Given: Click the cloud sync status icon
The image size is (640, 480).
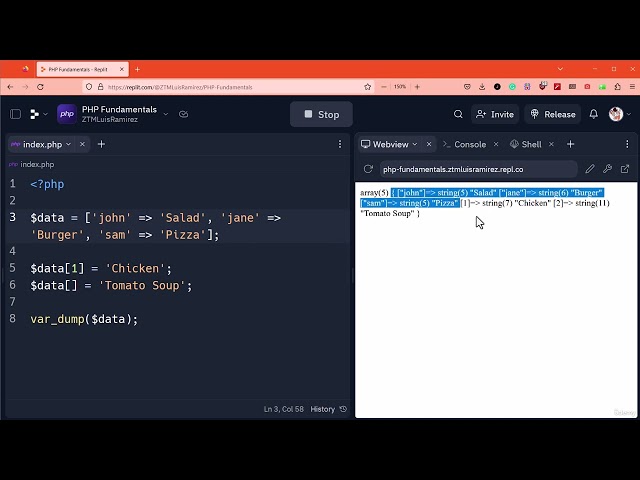Looking at the screenshot, I should pyautogui.click(x=184, y=114).
